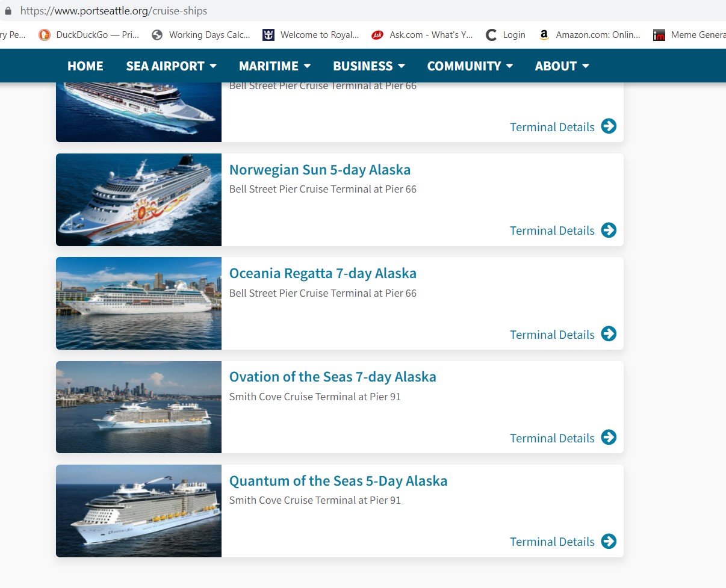
Task: Click Terminal Details link for Norwegian Sun
Action: point(552,231)
